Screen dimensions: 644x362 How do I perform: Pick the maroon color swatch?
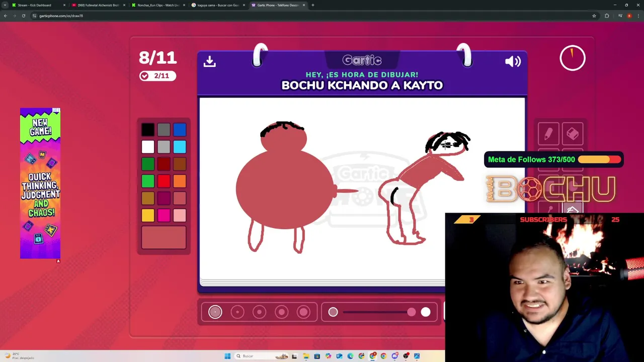point(164,198)
